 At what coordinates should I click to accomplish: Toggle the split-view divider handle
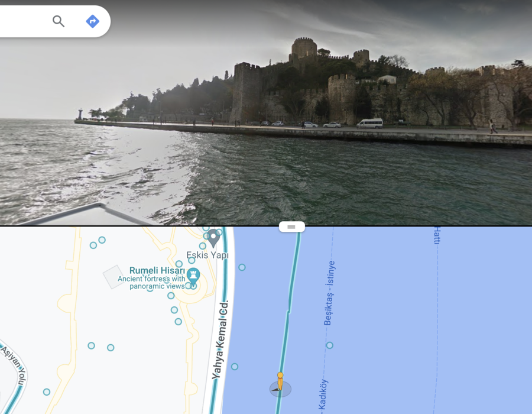291,227
